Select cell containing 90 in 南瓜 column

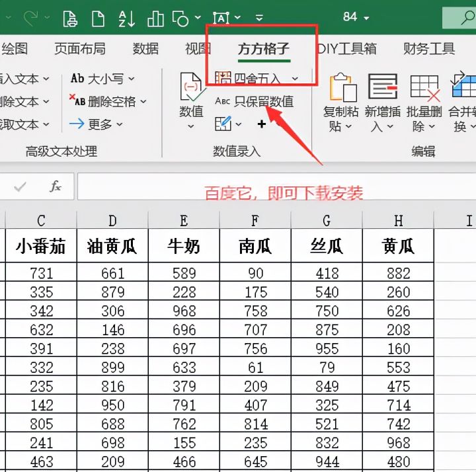coord(255,272)
